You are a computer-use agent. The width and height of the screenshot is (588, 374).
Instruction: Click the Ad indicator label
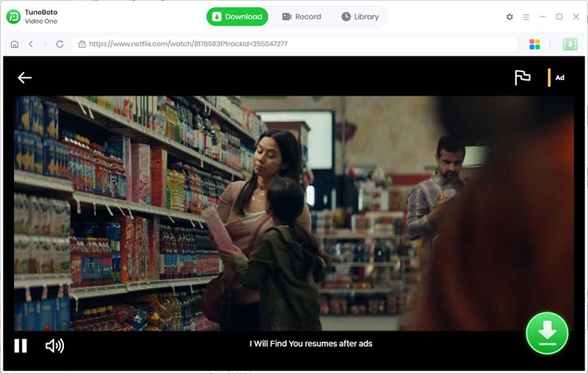click(559, 78)
